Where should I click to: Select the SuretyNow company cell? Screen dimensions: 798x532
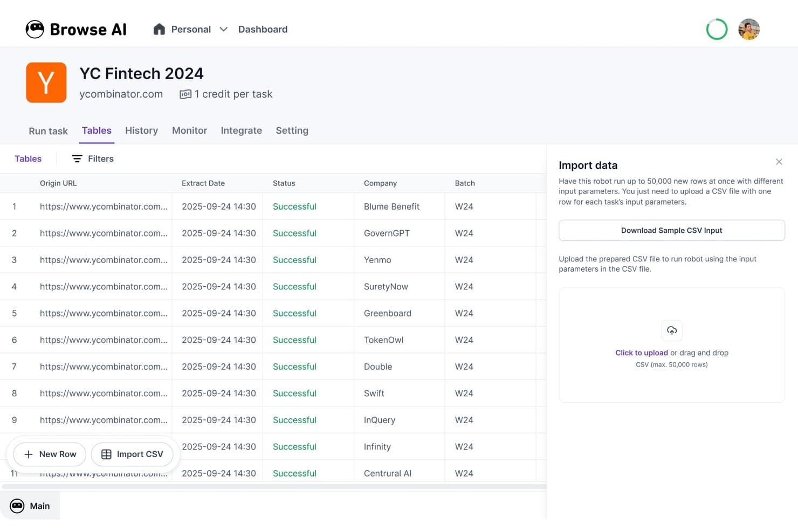tap(399, 287)
